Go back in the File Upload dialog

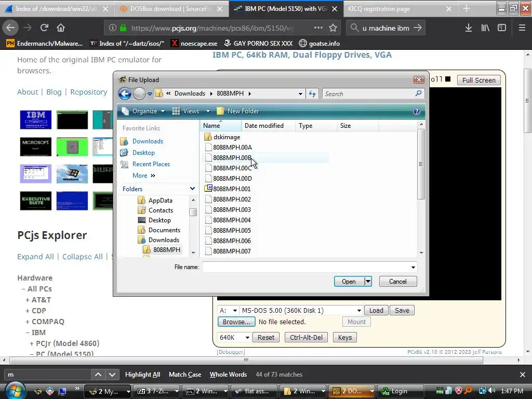[125, 94]
